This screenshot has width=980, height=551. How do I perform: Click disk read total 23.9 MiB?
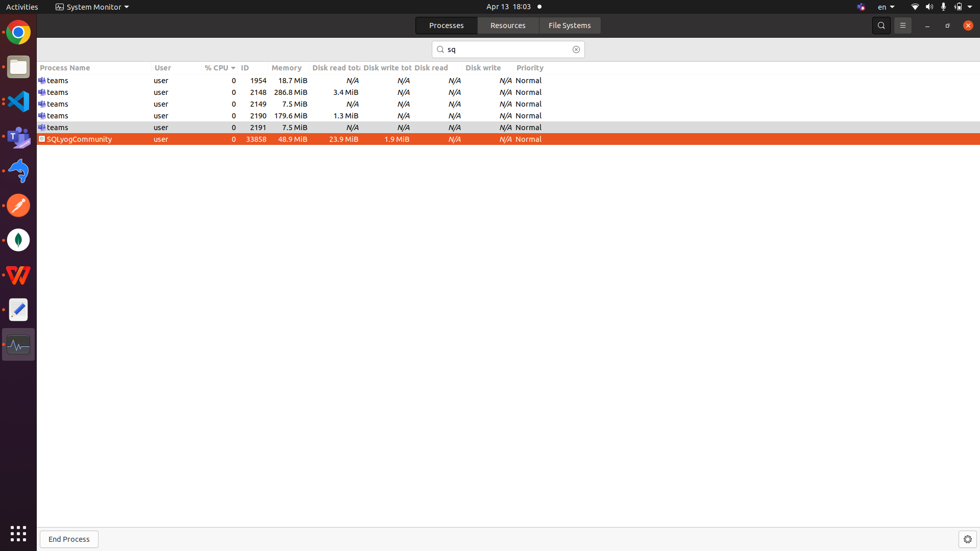[344, 139]
